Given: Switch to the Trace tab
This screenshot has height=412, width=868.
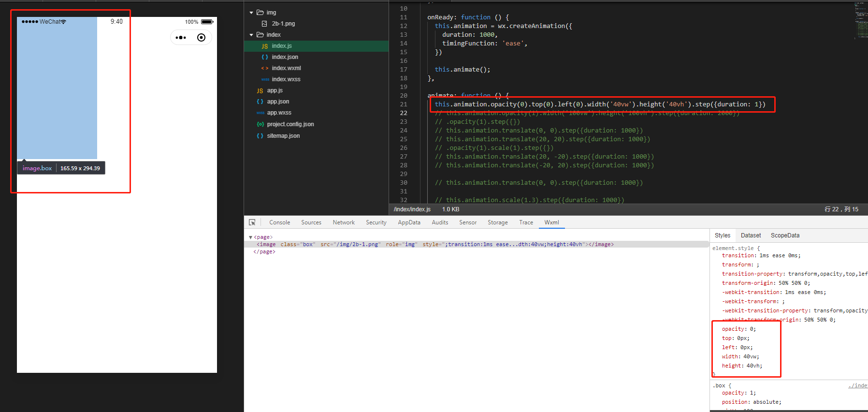Looking at the screenshot, I should pos(526,222).
